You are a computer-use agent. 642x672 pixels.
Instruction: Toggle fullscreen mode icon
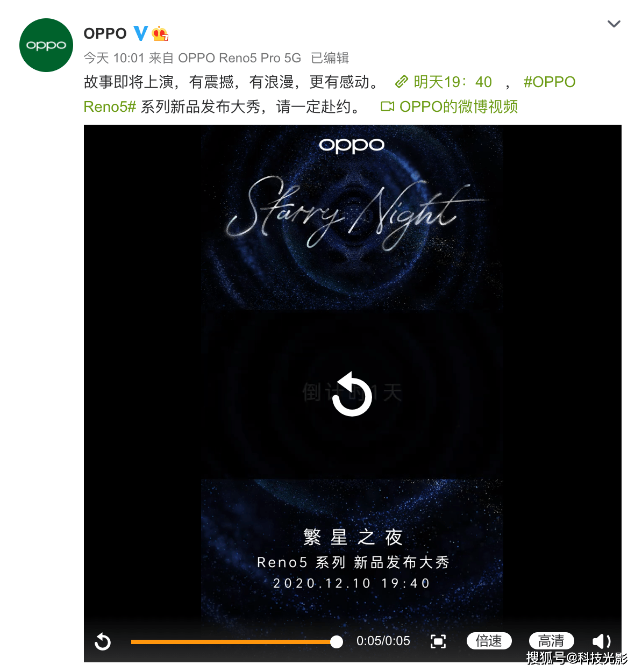438,641
